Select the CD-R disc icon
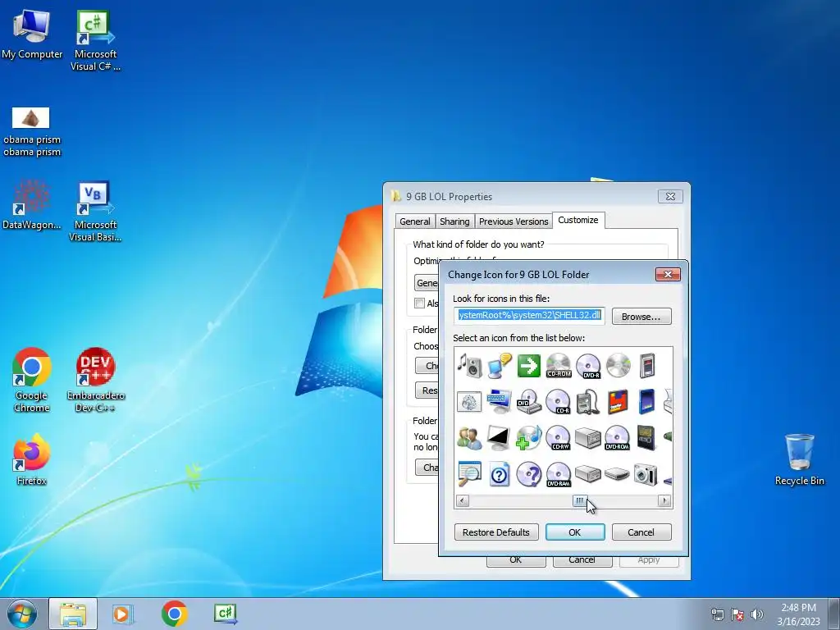 tap(558, 402)
